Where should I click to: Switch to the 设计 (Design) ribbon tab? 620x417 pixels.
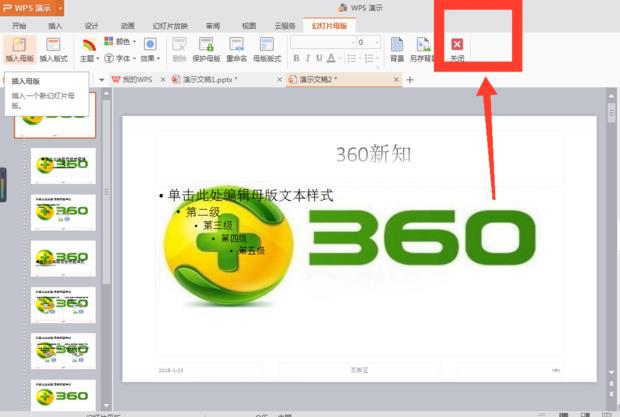click(x=91, y=26)
